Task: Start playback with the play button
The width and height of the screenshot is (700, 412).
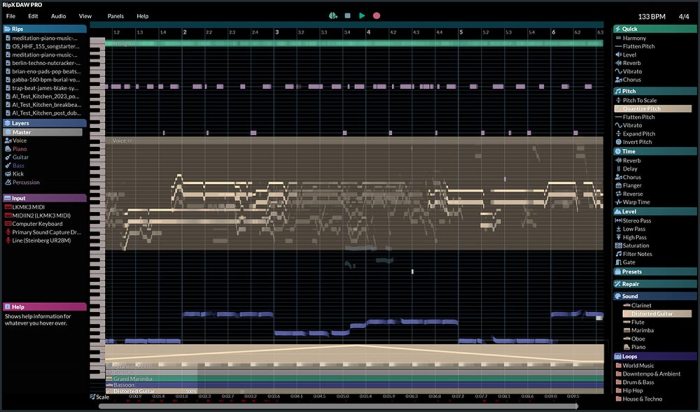Action: [362, 16]
